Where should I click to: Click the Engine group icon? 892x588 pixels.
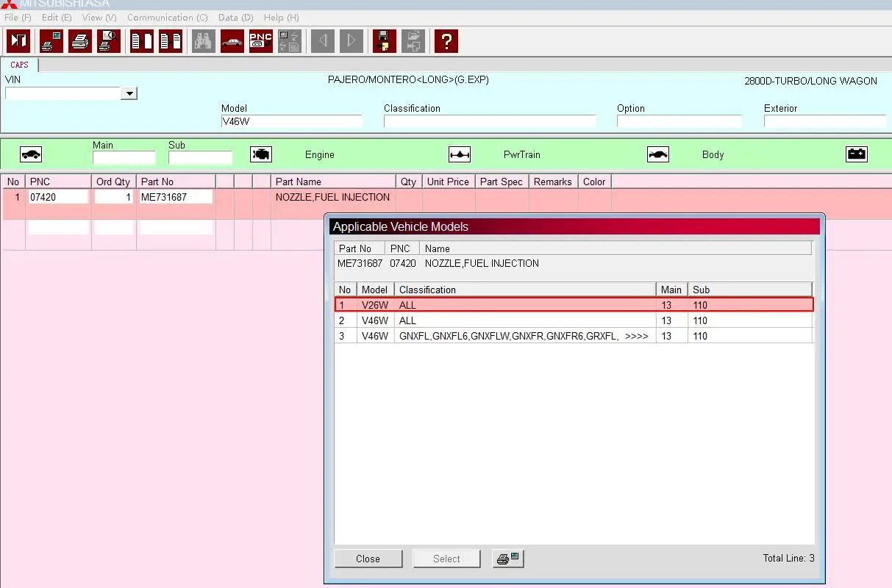[x=261, y=154]
